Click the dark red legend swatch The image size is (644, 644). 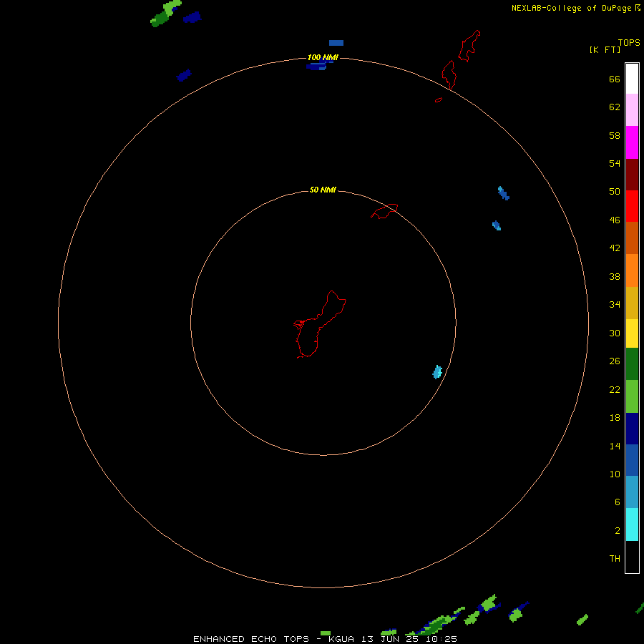pyautogui.click(x=632, y=175)
